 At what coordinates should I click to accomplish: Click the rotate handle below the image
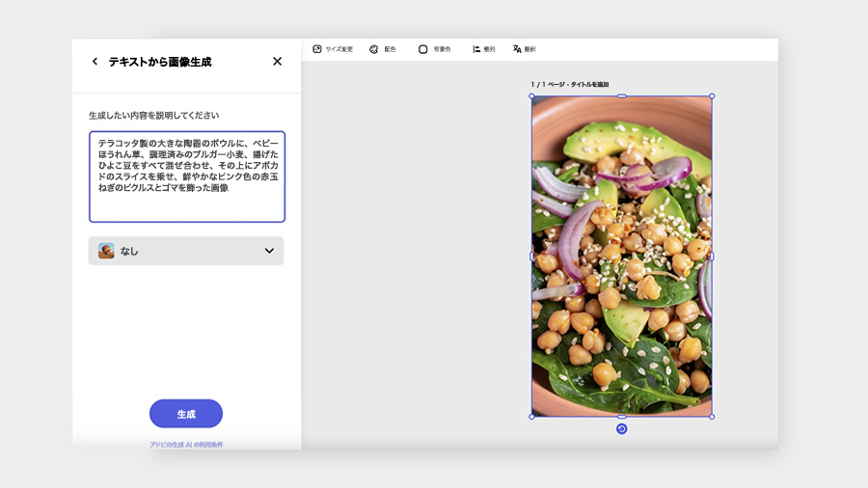(x=622, y=429)
